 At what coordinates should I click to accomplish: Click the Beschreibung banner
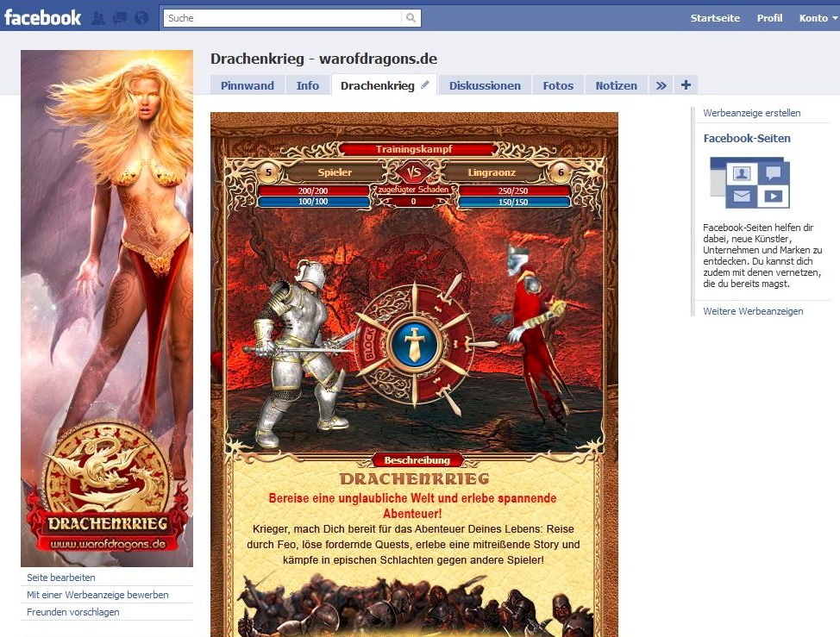click(417, 459)
